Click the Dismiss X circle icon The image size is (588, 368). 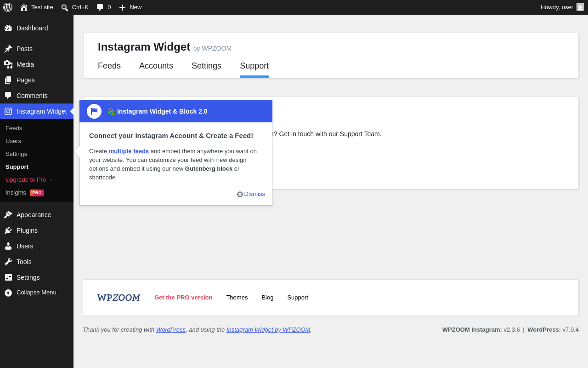240,194
